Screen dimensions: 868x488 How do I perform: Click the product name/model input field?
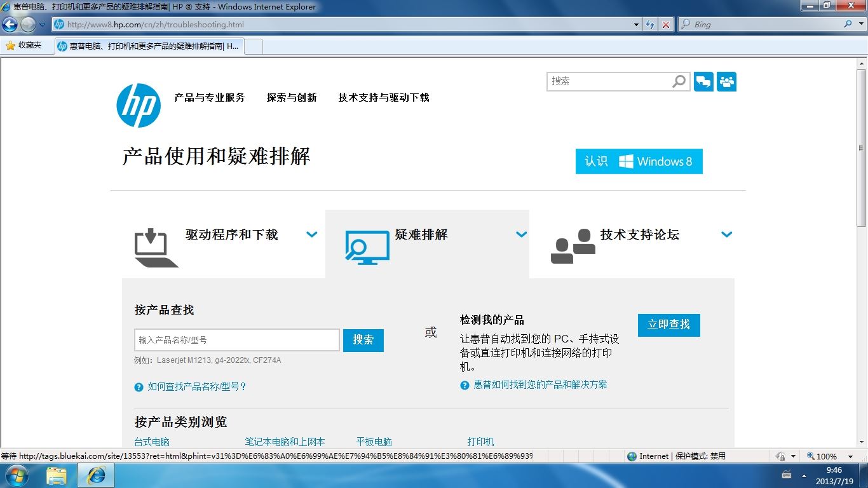click(x=237, y=340)
